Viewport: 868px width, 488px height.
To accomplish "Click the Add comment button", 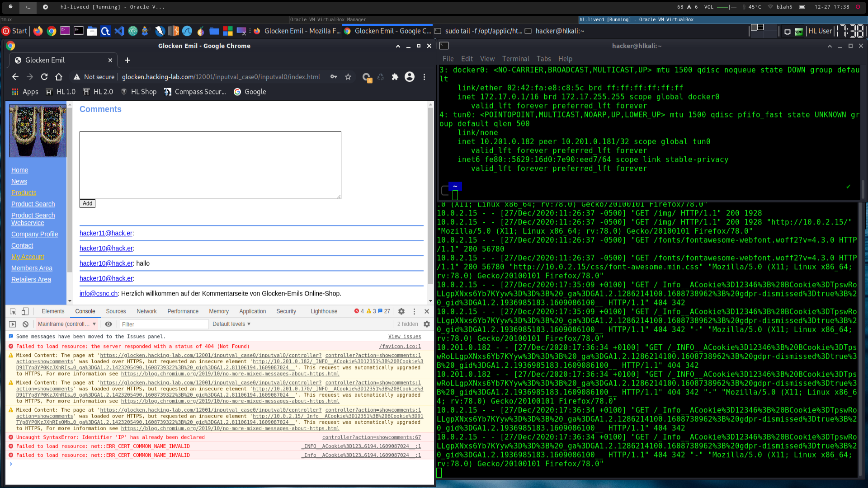I will point(87,203).
